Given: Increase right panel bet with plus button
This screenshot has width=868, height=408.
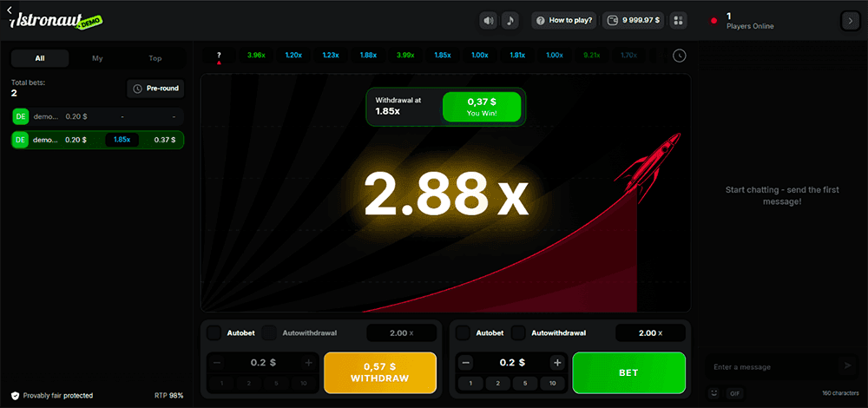Looking at the screenshot, I should pyautogui.click(x=557, y=363).
